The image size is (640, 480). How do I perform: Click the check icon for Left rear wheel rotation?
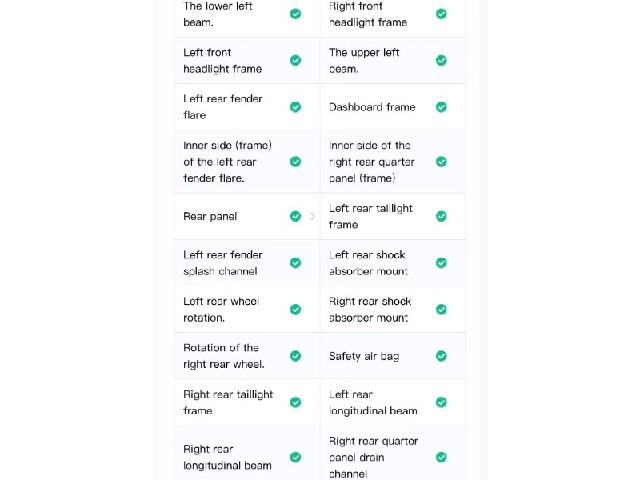click(x=296, y=309)
